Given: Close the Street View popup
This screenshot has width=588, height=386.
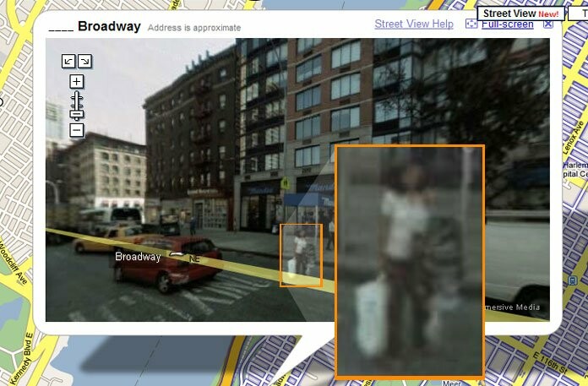Looking at the screenshot, I should point(548,24).
